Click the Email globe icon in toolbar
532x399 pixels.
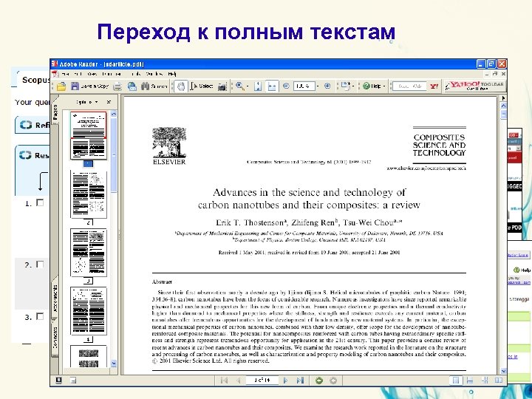click(132, 86)
